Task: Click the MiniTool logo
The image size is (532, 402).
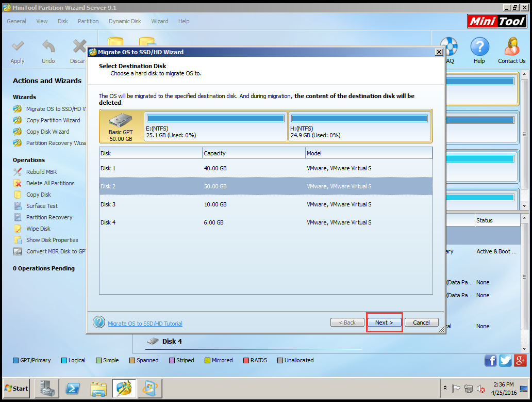Action: click(x=497, y=21)
